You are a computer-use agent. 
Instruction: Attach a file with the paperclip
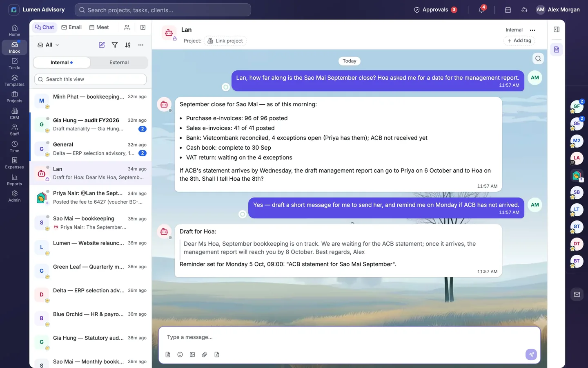(x=205, y=355)
